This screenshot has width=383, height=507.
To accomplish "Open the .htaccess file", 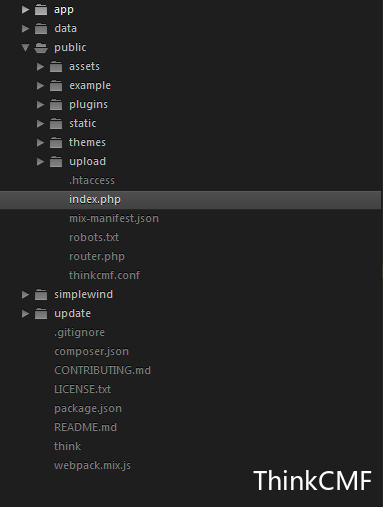I will click(92, 180).
